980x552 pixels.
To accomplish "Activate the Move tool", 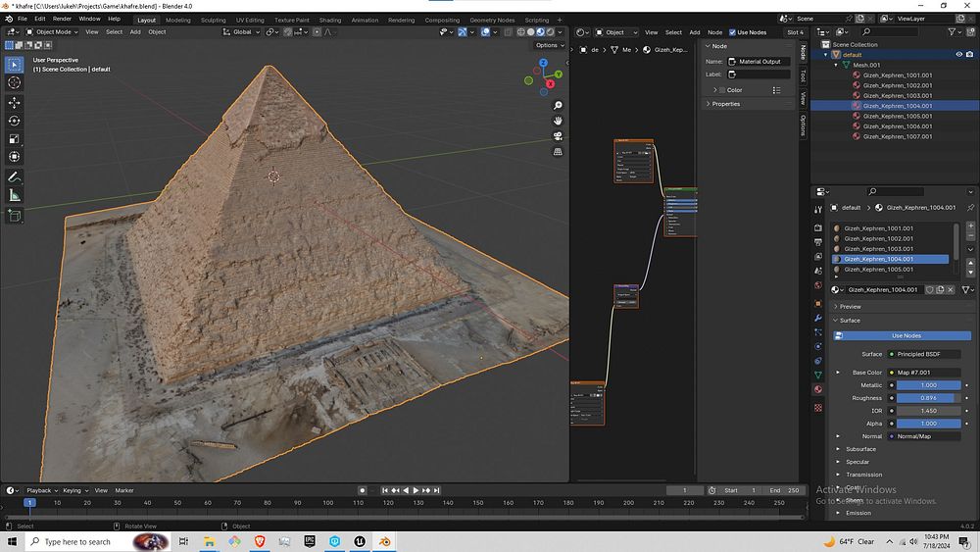I will 15,103.
